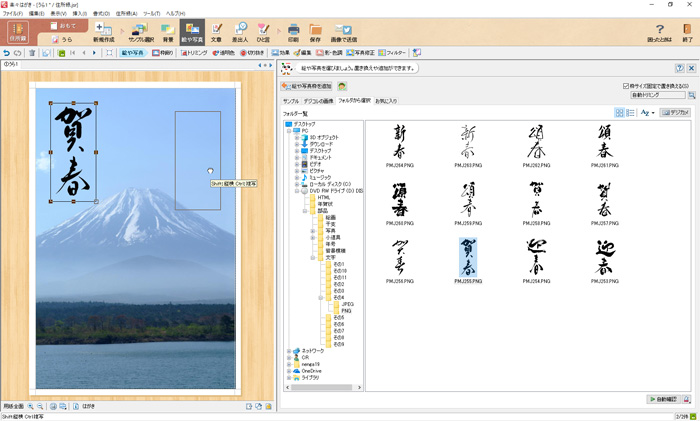
Task: Open the 差出人 sender tool
Action: pos(240,32)
